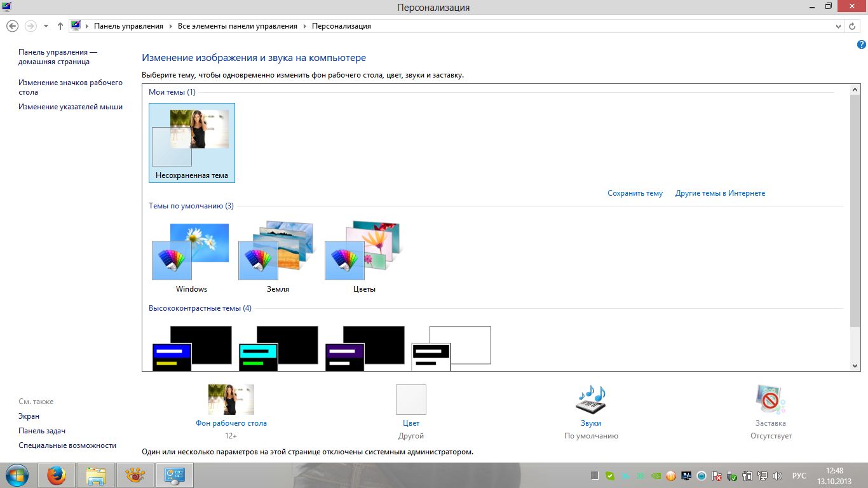Click Сохранить тему link
Image resolution: width=868 pixels, height=488 pixels.
click(635, 193)
